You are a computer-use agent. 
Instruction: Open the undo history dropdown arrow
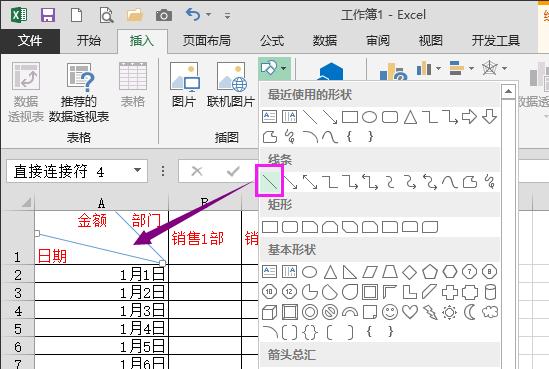coord(209,15)
